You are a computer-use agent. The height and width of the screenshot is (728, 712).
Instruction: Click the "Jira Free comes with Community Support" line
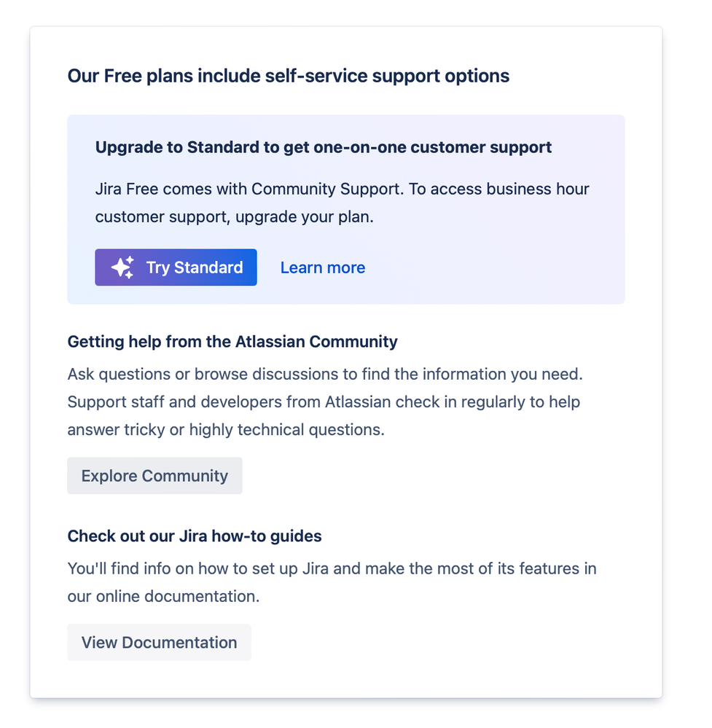[343, 189]
